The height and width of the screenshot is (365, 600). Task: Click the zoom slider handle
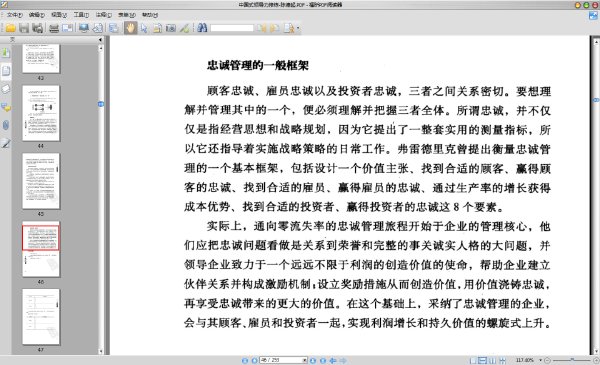coord(572,360)
